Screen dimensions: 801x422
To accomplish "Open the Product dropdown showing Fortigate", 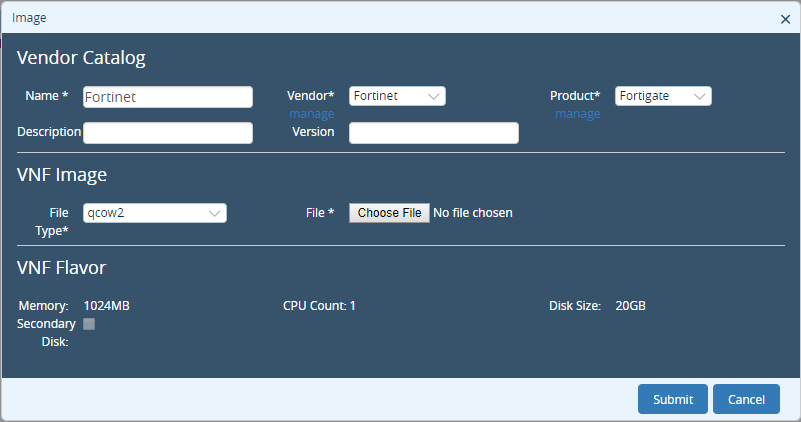I will 663,96.
